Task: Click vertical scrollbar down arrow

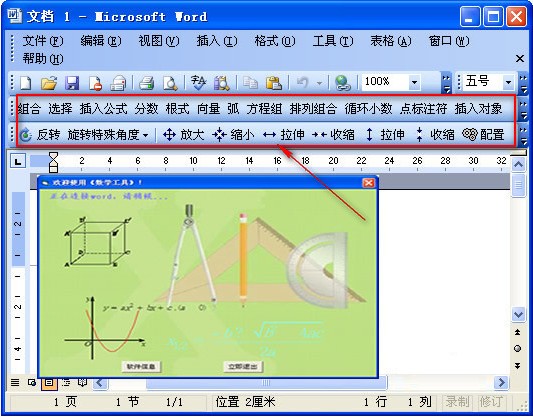Action: [518, 315]
